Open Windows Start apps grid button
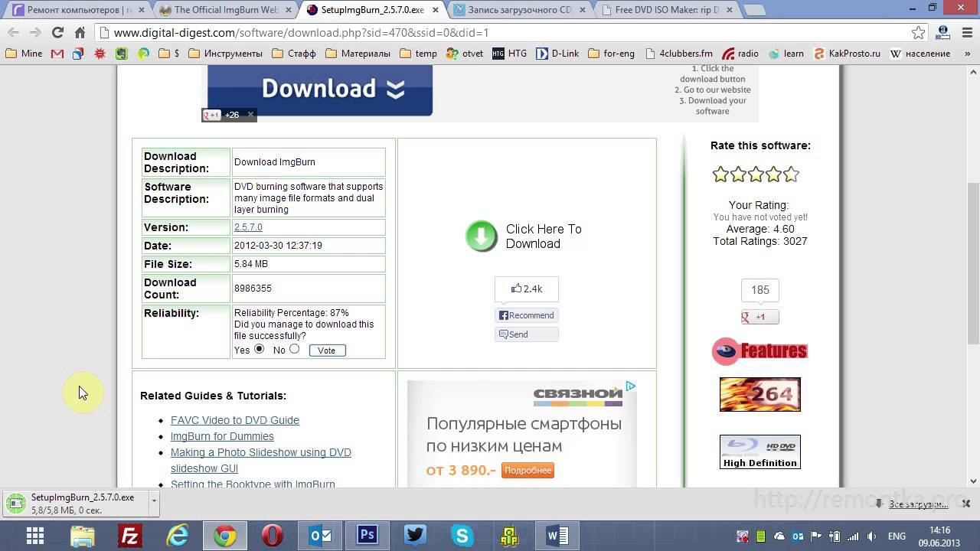Image resolution: width=980 pixels, height=551 pixels. coord(35,535)
